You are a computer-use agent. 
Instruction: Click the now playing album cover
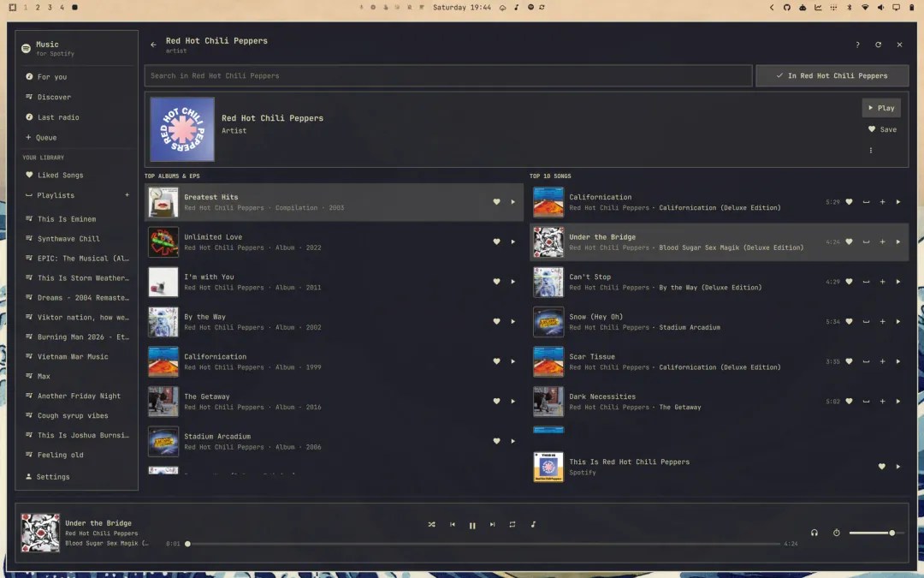(40, 533)
